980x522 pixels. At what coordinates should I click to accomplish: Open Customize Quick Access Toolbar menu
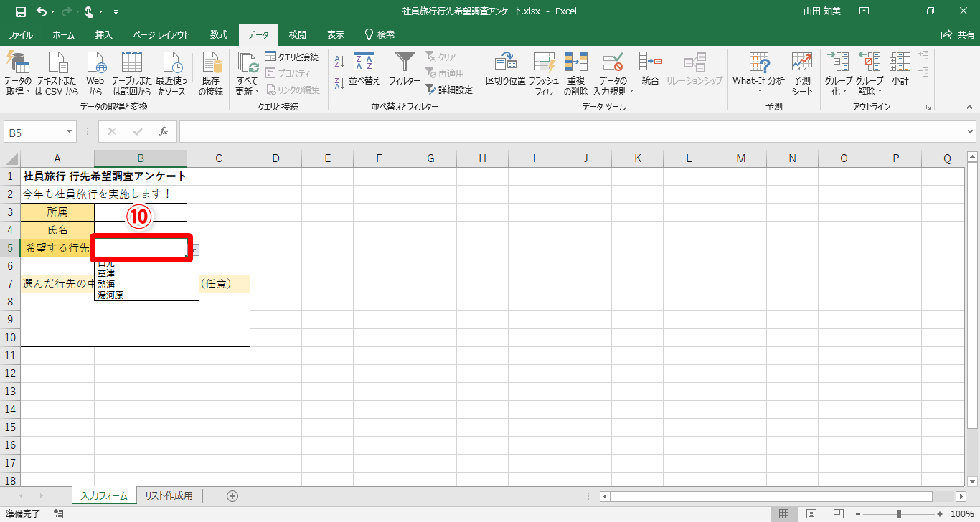point(116,12)
